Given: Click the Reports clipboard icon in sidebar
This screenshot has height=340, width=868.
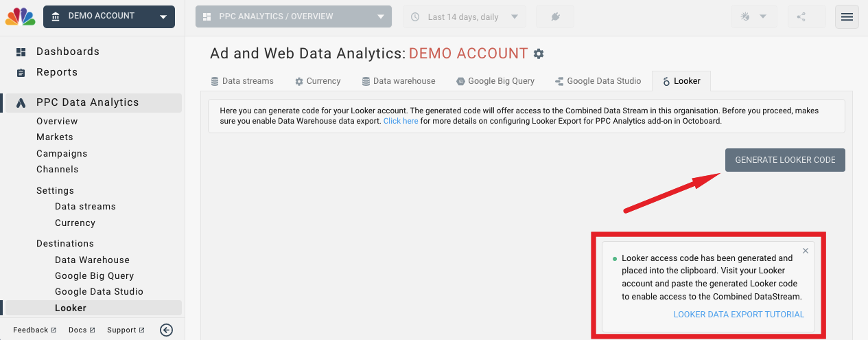Looking at the screenshot, I should (x=21, y=73).
